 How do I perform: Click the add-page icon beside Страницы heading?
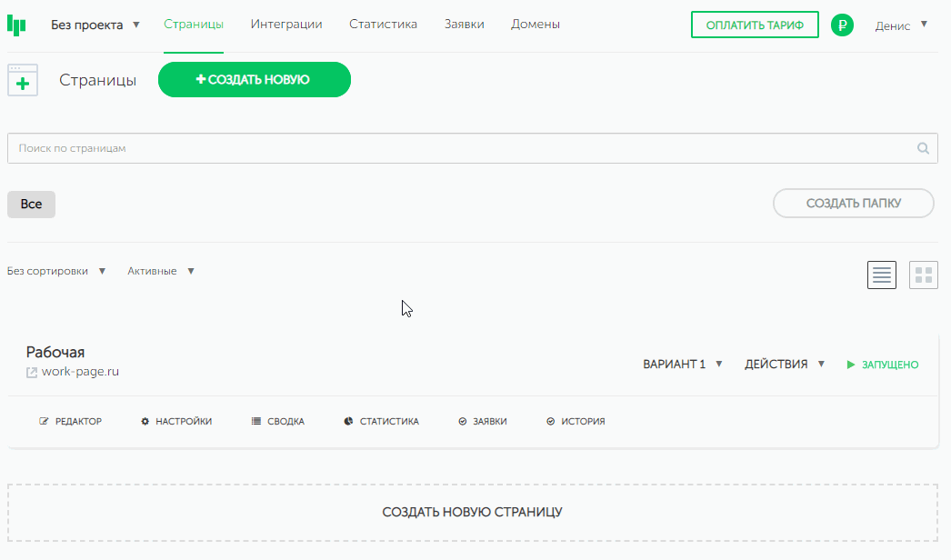tap(23, 80)
